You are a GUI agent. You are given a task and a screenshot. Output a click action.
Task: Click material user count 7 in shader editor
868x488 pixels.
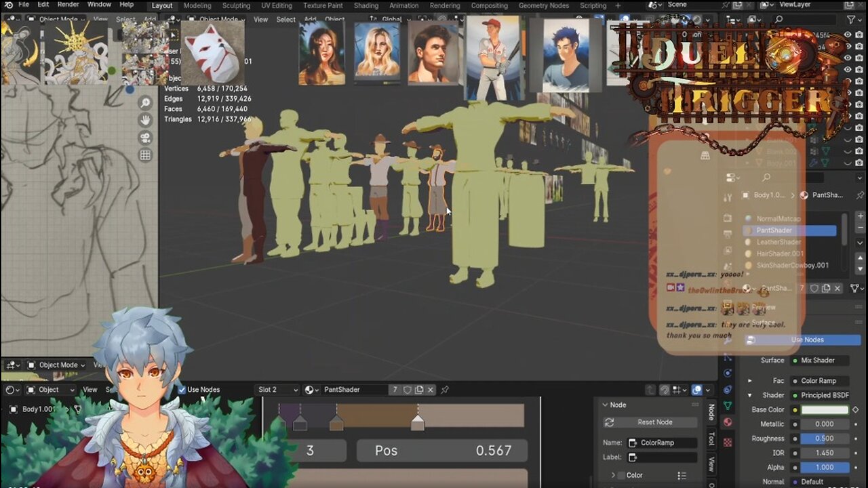[x=395, y=390]
